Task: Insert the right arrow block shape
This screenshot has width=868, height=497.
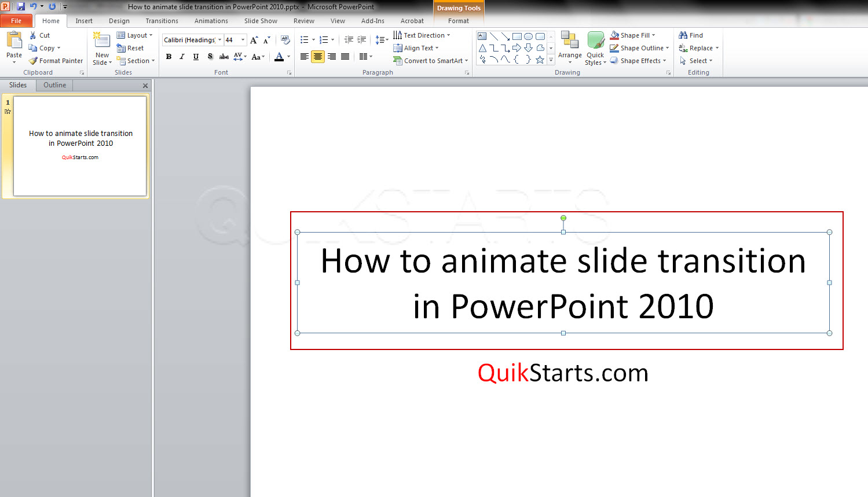Action: (517, 47)
